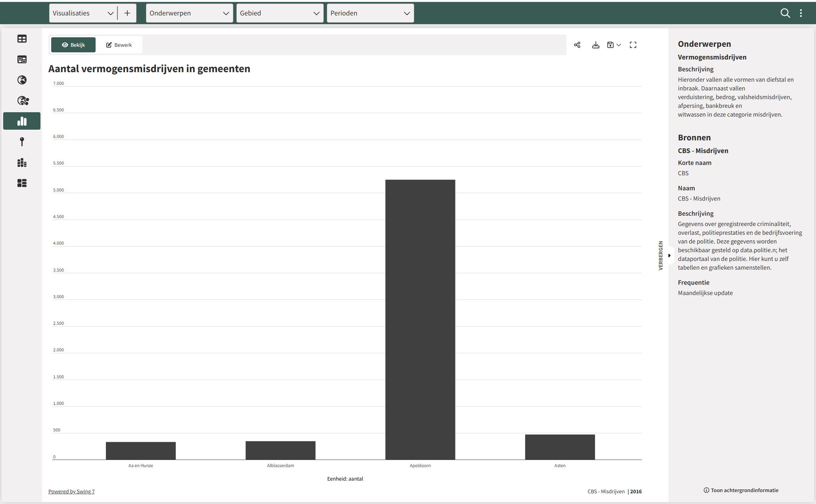Click the Alblasserdam bar
This screenshot has width=816, height=504.
[280, 450]
